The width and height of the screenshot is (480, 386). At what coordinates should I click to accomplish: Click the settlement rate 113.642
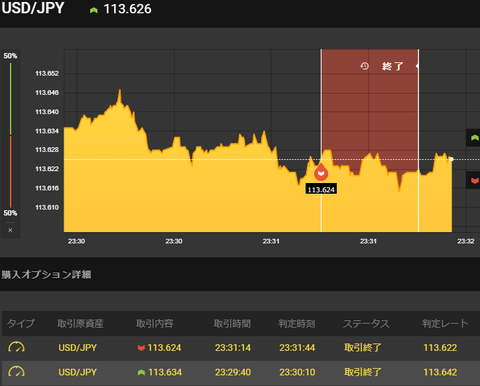click(x=440, y=372)
